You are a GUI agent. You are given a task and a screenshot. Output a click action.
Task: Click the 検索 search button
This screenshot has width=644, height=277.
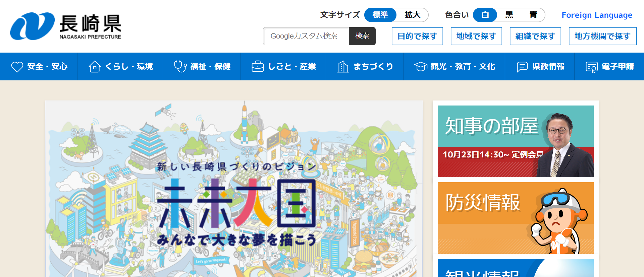point(362,36)
